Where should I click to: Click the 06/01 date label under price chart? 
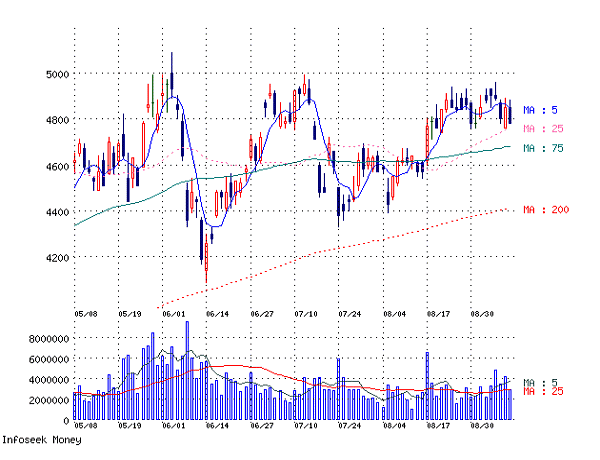click(174, 314)
